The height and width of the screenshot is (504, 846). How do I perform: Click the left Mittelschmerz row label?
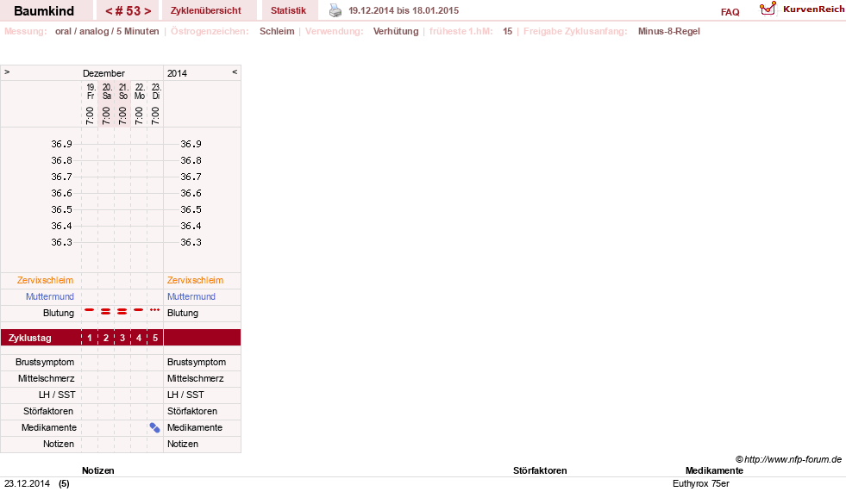click(x=46, y=378)
